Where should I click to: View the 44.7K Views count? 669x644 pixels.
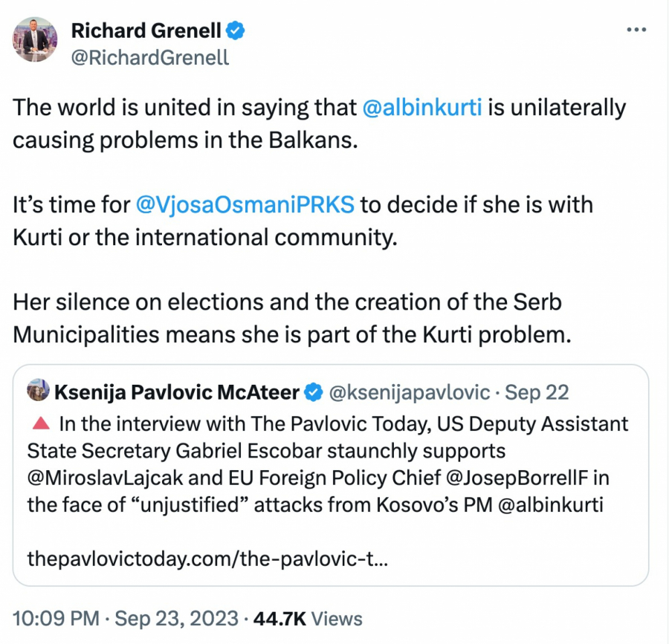pos(309,618)
